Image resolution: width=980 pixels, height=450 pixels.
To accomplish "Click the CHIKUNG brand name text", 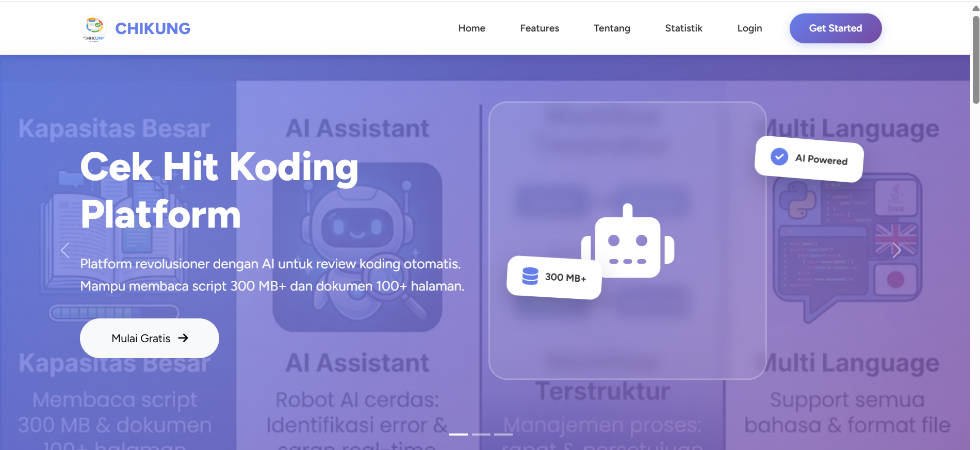I will point(153,28).
